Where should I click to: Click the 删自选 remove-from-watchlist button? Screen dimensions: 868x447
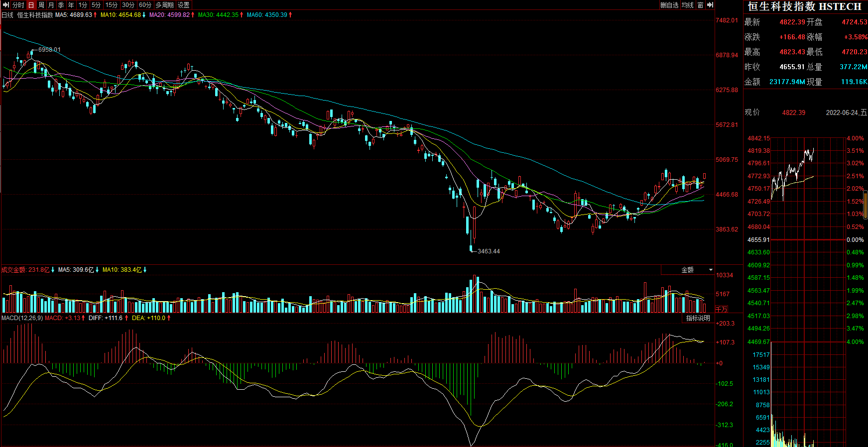tap(670, 5)
